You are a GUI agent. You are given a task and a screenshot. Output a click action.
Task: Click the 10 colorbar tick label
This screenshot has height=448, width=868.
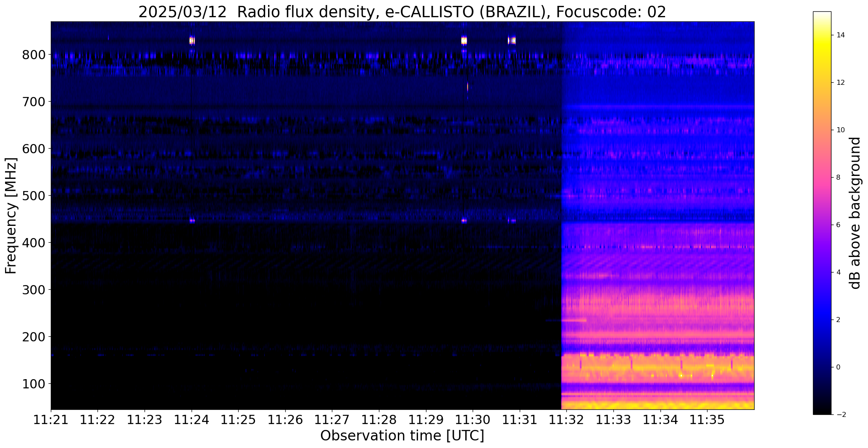click(x=841, y=130)
